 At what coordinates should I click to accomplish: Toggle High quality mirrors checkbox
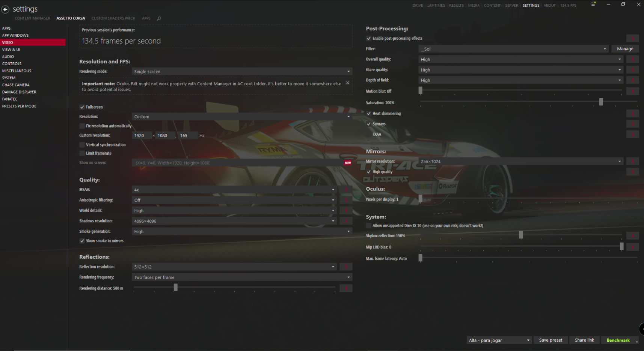[368, 172]
